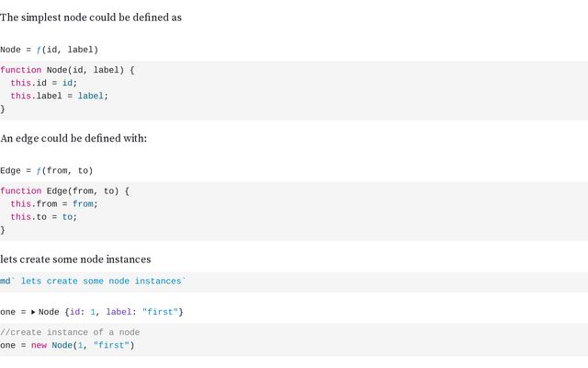Screen dimensions: 588x368
Task: Click 'The simplest node could be defined as' text
Action: click(x=91, y=17)
